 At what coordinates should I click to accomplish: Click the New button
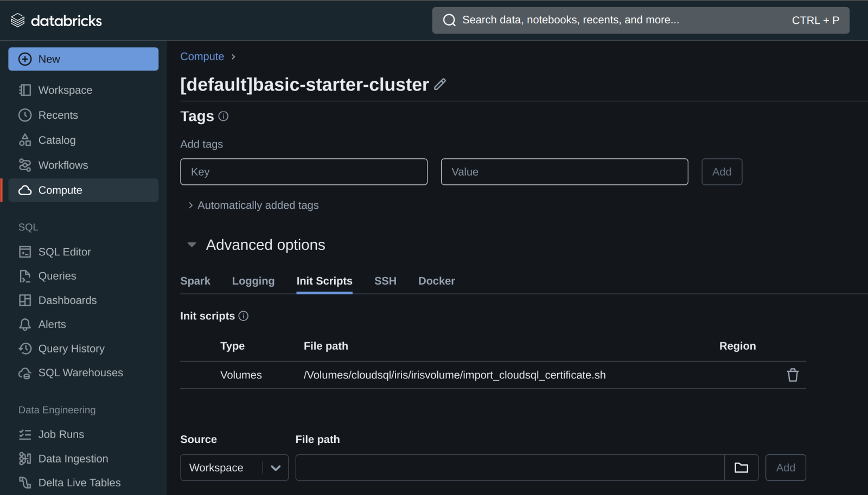[84, 59]
